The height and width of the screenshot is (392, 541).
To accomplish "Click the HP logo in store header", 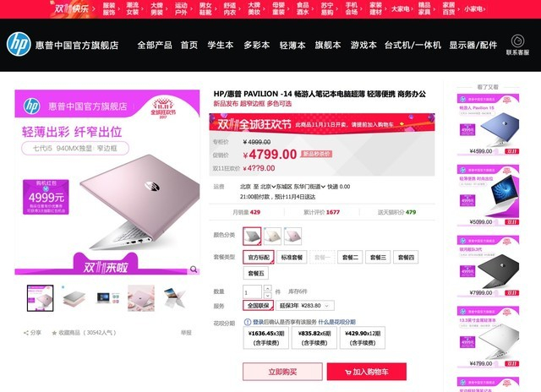I will [x=19, y=44].
